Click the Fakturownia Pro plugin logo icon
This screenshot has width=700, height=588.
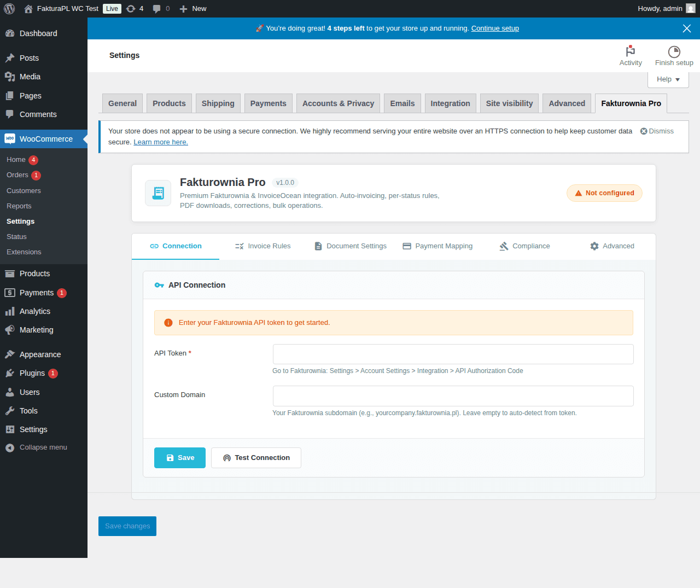coord(158,193)
